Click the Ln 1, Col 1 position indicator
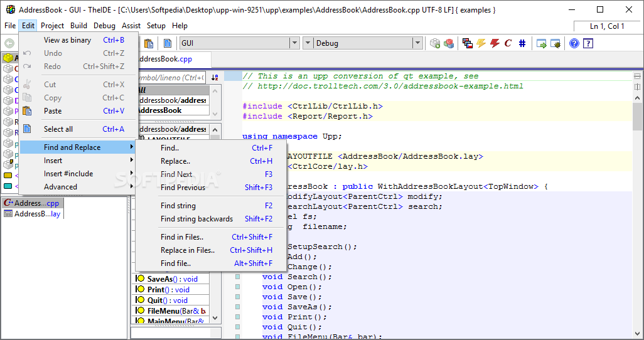The width and height of the screenshot is (644, 340). point(606,26)
